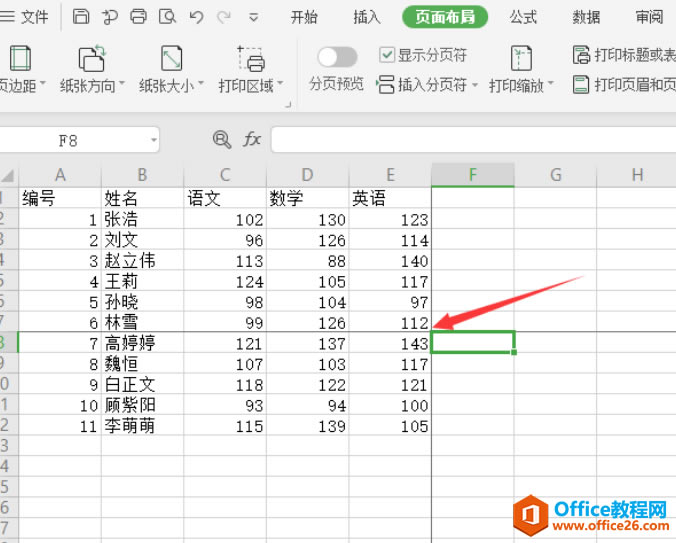Click the Undo arrow icon
This screenshot has height=543, width=676.
click(x=196, y=17)
